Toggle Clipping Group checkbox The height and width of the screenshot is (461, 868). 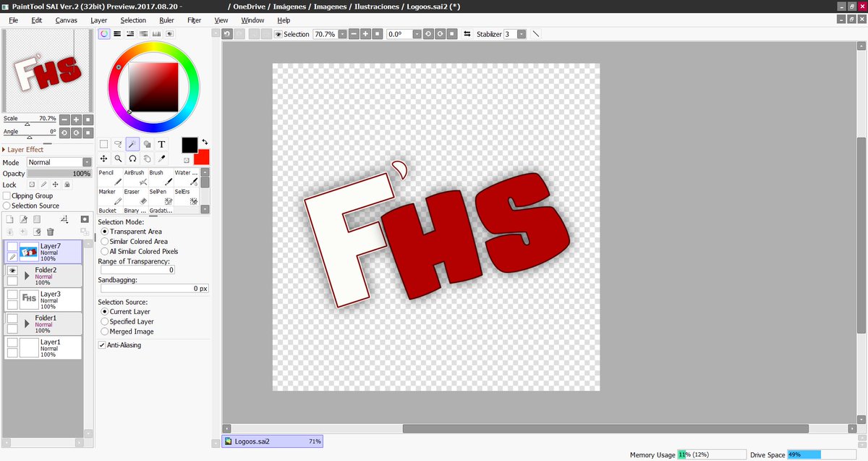coord(7,195)
